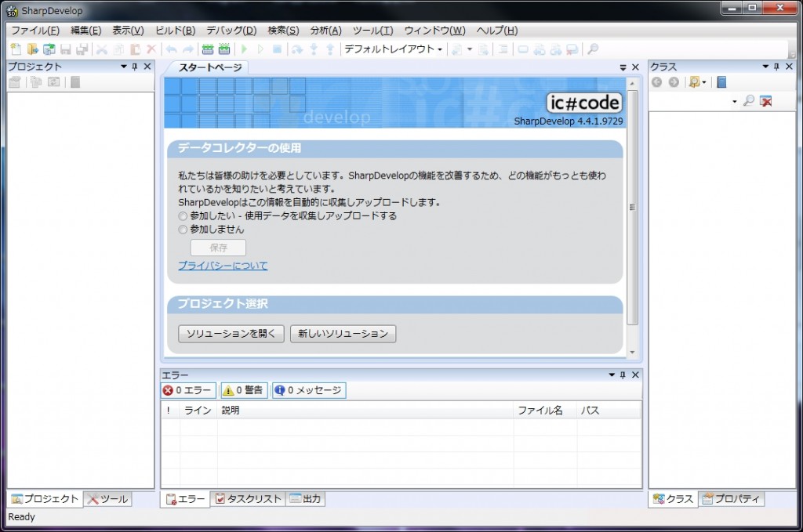Select the Undo toolbar icon
Screen dimensions: 803x532
(171, 49)
